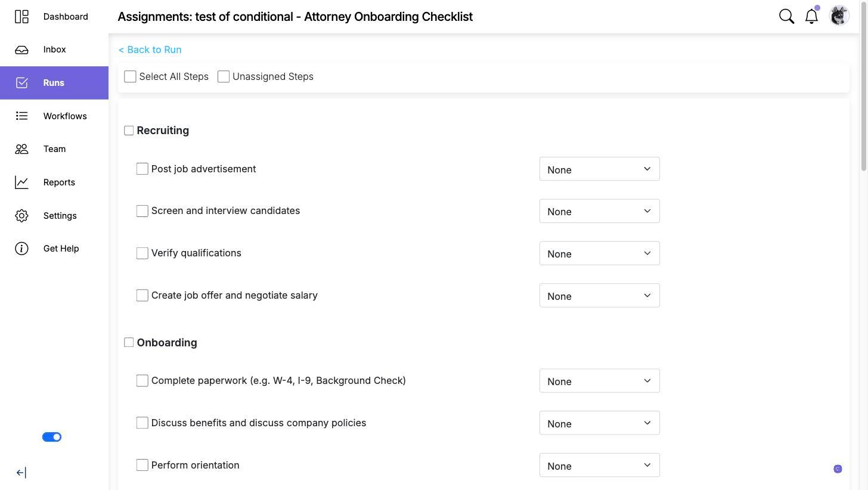Check Create job offer and negotiate salary
This screenshot has height=490, width=868.
142,296
